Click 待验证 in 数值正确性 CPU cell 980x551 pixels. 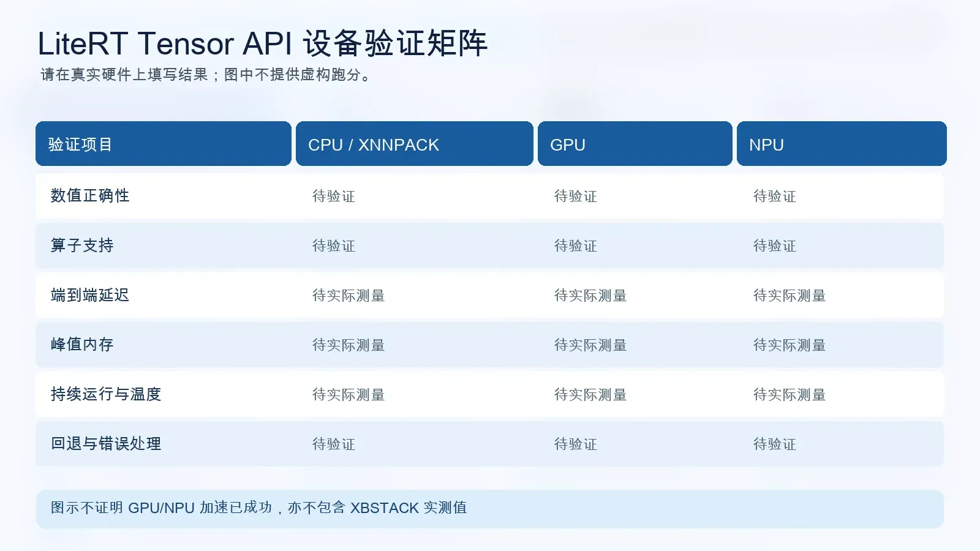[x=334, y=197]
